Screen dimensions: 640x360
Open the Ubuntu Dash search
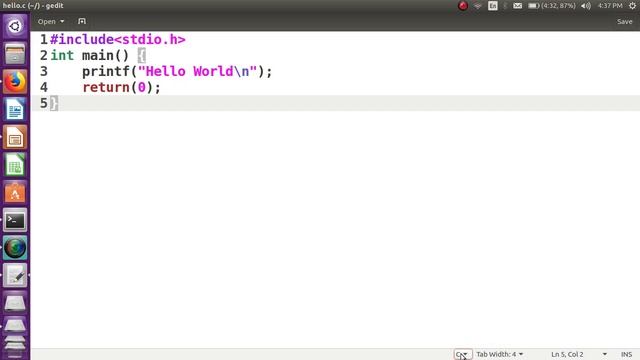coord(15,27)
